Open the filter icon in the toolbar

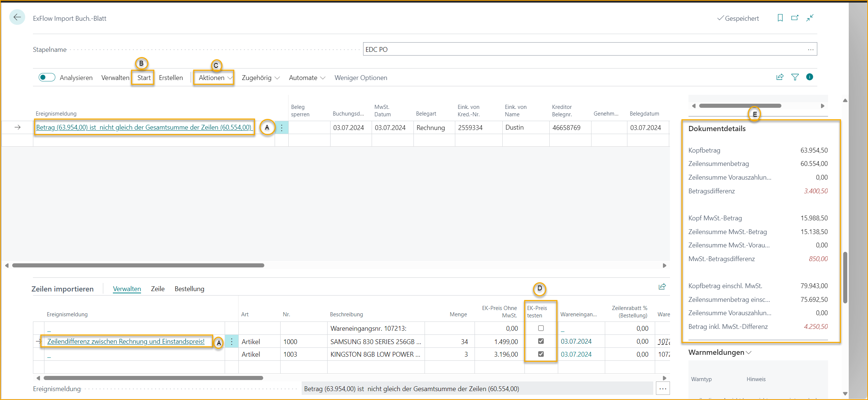coord(795,77)
